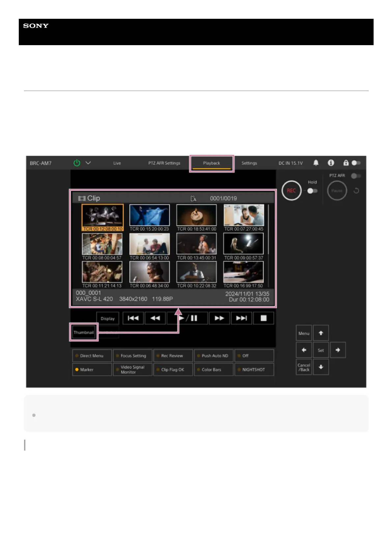The height and width of the screenshot is (555, 392).
Task: Click the DC IN 15.1V indicator
Action: 291,163
